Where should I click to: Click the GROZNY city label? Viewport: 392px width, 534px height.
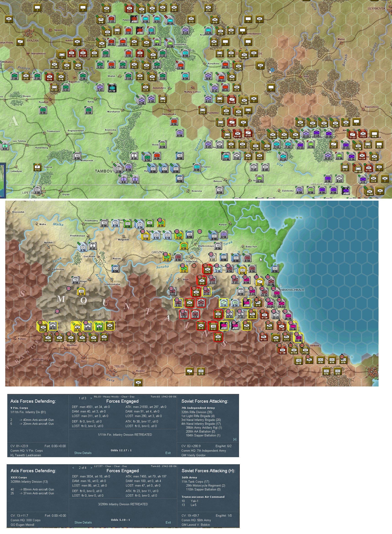click(158, 252)
